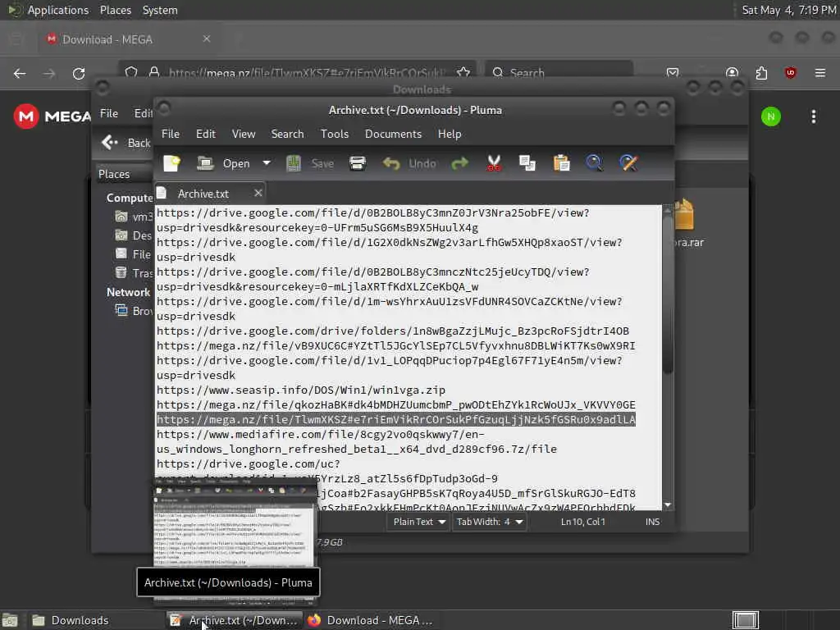Click the Print icon in Pluma toolbar
The width and height of the screenshot is (840, 630).
(x=358, y=163)
